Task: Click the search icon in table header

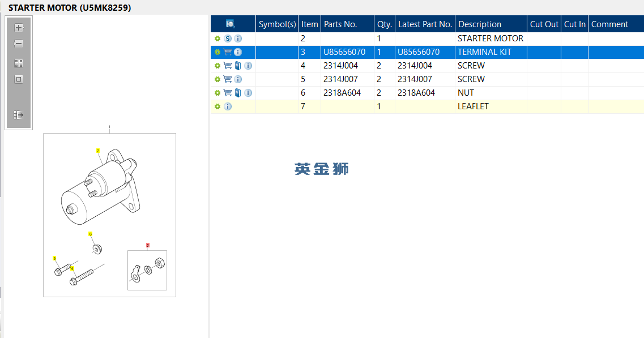Action: 231,24
